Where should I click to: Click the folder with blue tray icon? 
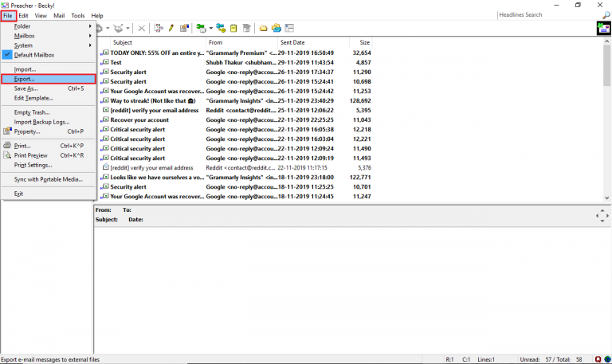click(x=277, y=28)
